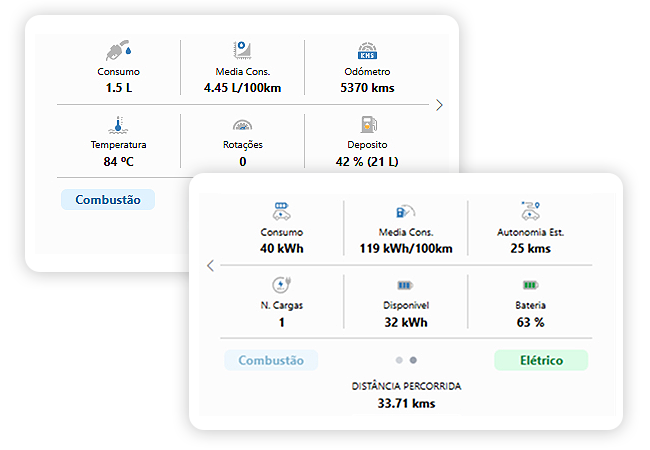The image size is (650, 450).
Task: Click the Media Cons. icon in combustion panel
Action: tap(242, 51)
